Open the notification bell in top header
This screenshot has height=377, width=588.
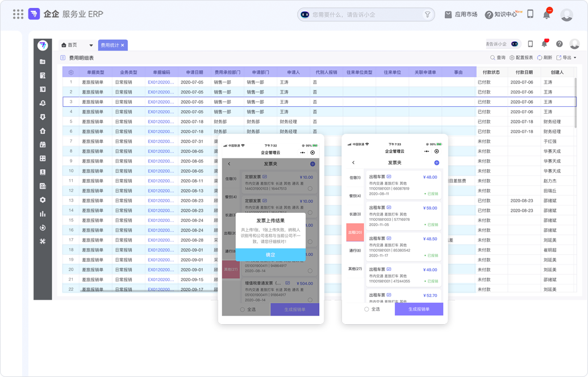click(547, 15)
